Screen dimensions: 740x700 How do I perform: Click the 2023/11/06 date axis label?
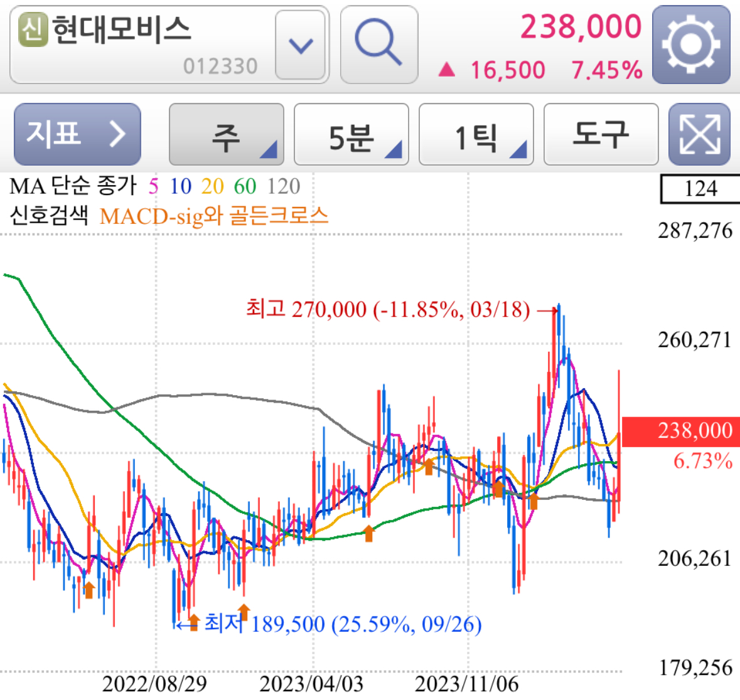tap(467, 684)
